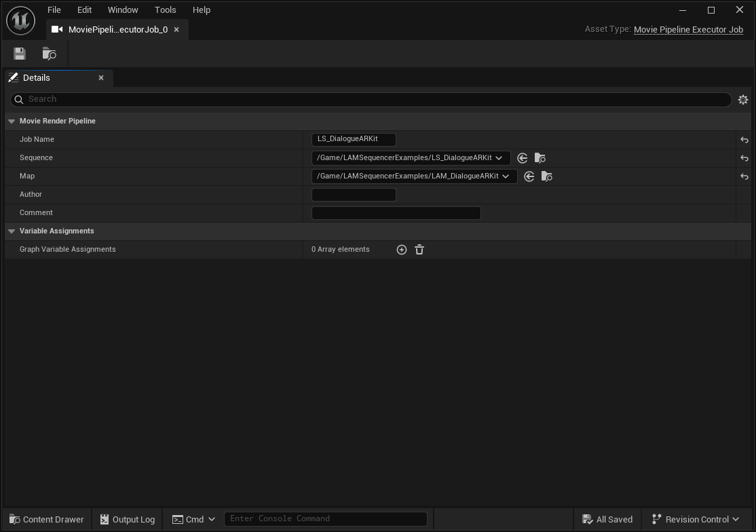Viewport: 756px width, 532px height.
Task: Focus the Details search field
Action: tap(371, 99)
